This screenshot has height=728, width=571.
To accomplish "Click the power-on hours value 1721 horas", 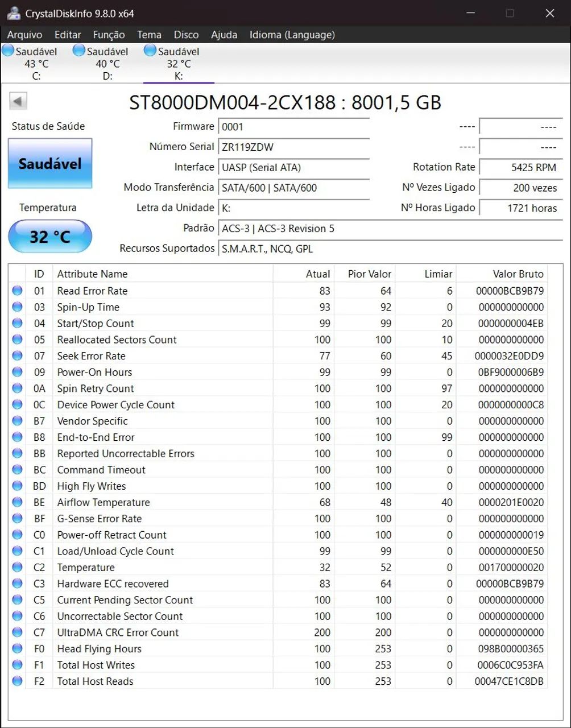I will coord(521,208).
